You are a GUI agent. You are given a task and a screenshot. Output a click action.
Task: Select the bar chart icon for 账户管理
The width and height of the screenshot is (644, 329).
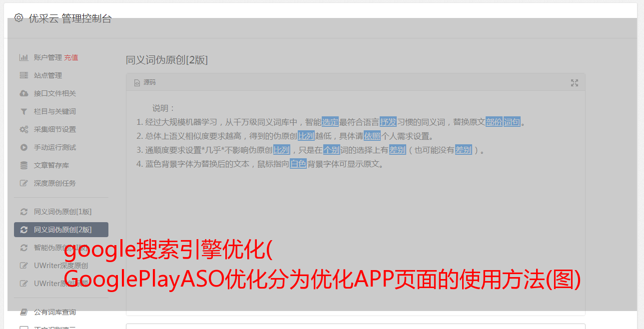point(23,57)
